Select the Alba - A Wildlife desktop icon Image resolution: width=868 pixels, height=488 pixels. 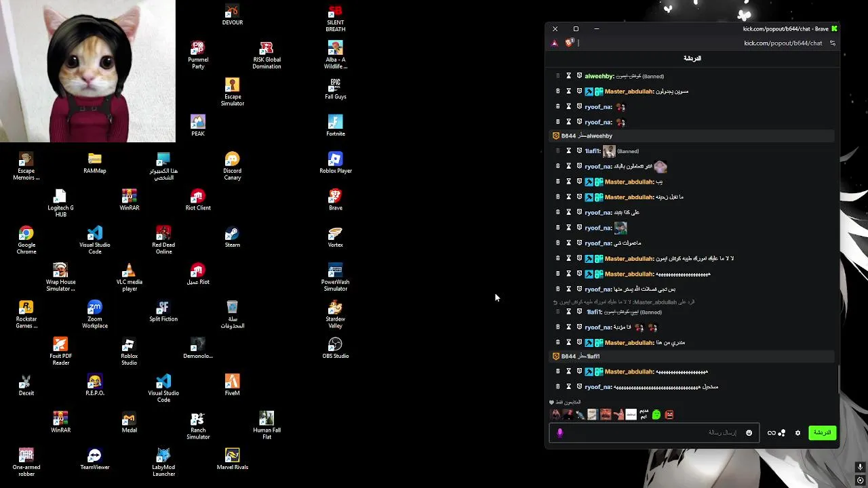pos(335,56)
